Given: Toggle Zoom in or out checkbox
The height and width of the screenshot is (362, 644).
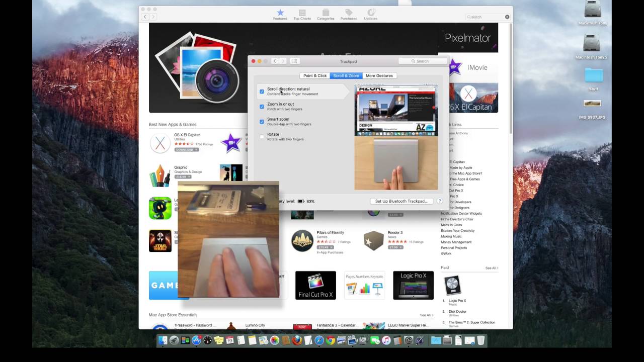Looking at the screenshot, I should click(262, 107).
